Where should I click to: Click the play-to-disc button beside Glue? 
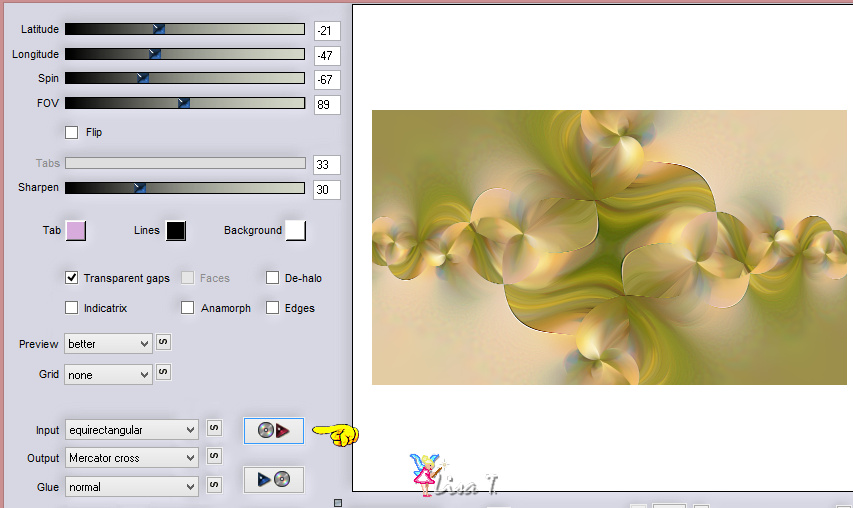(274, 480)
